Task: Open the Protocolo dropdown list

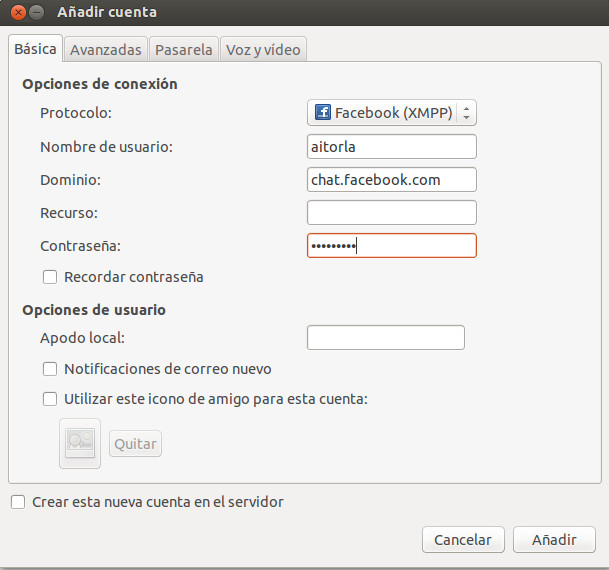Action: pos(391,113)
